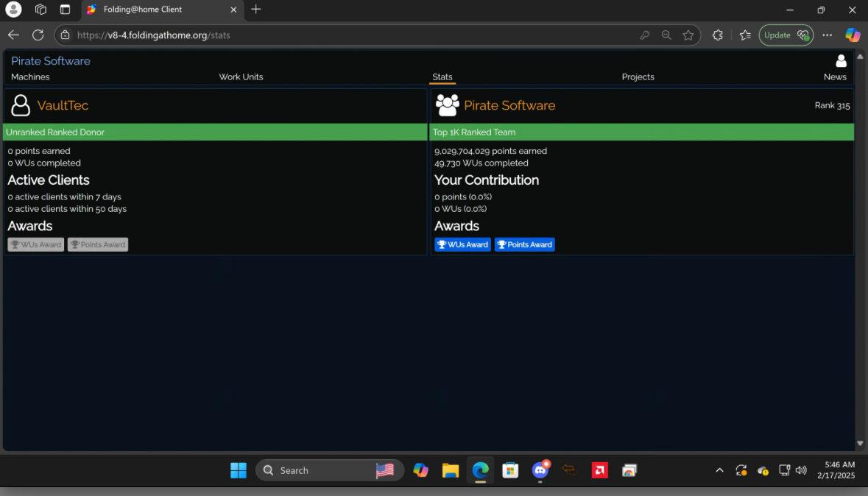This screenshot has height=496, width=868.
Task: Open the browser extensions puzzle icon
Action: [717, 35]
